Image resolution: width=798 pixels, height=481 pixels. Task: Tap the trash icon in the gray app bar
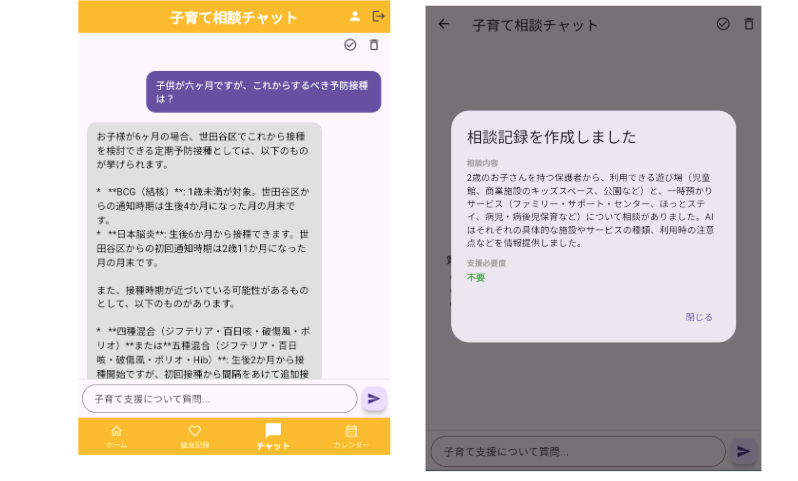point(748,24)
